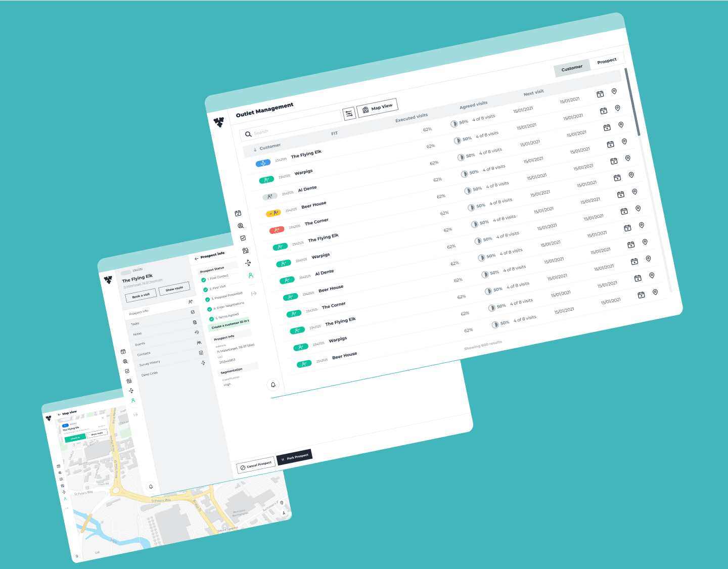Toggle the '3. Proposal Presented' status check
This screenshot has height=569, width=728.
click(207, 299)
